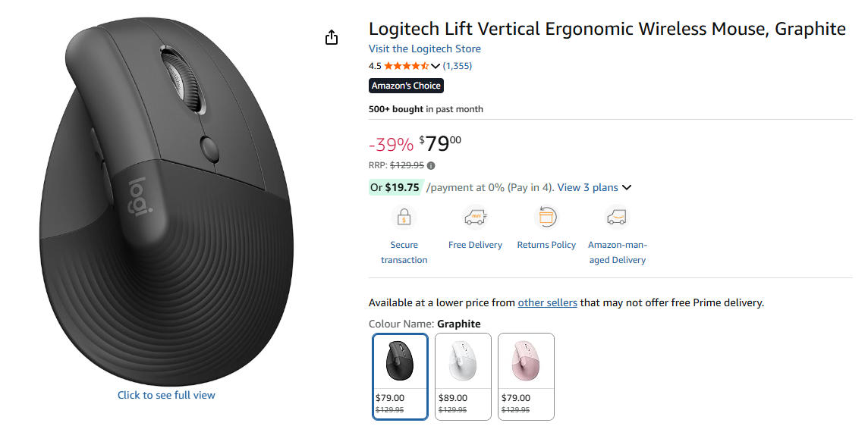This screenshot has width=868, height=426.
Task: Expand the View 3 plans dropdown
Action: point(594,187)
